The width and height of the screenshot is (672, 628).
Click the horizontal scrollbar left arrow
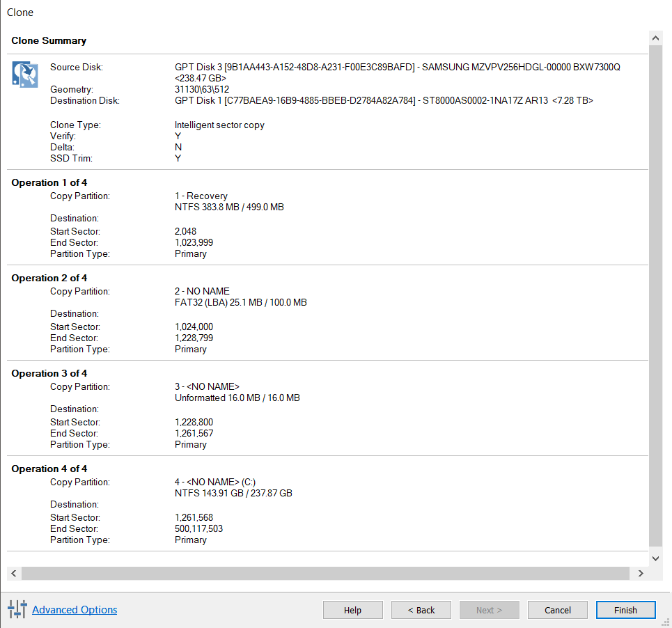[x=14, y=573]
